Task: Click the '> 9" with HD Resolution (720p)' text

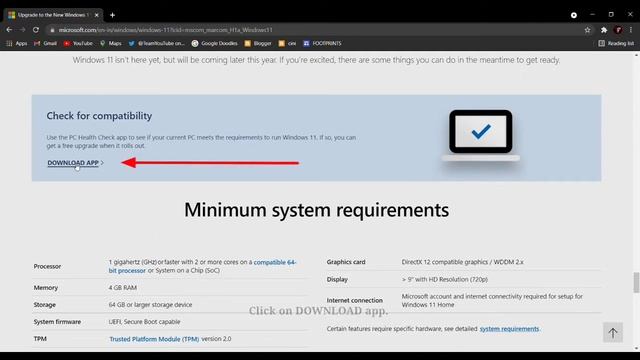Action: click(444, 280)
